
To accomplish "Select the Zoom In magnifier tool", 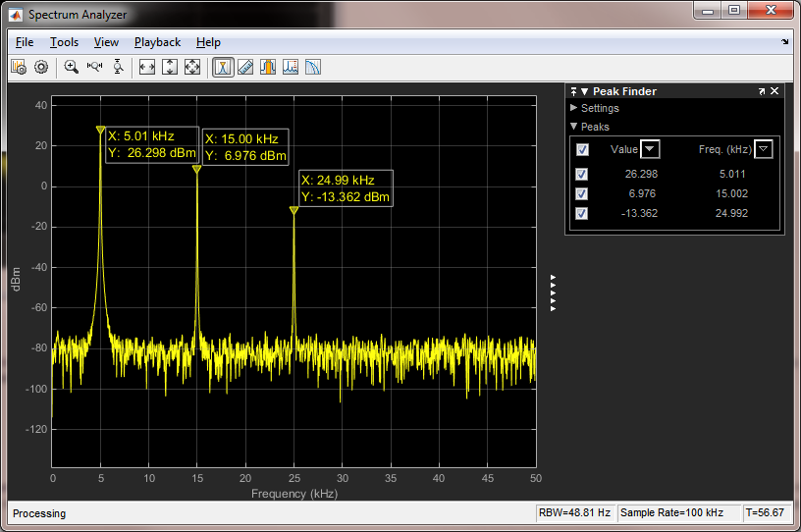I will tap(72, 67).
